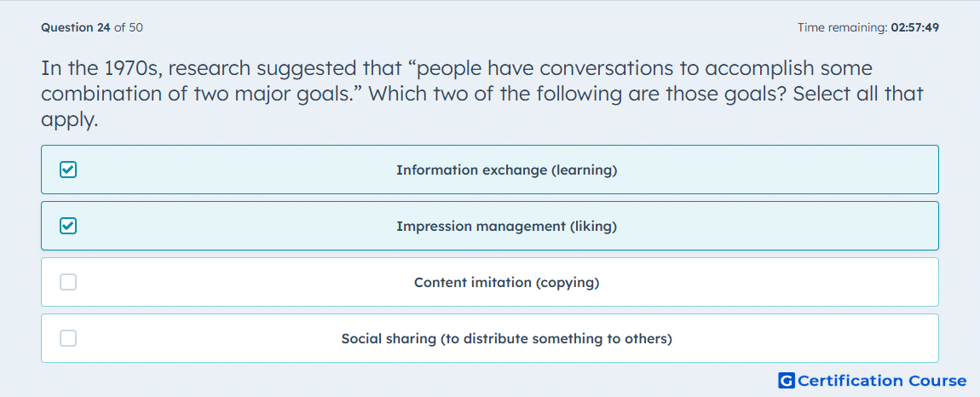
Task: Click the Question 24 label
Action: pos(76,27)
